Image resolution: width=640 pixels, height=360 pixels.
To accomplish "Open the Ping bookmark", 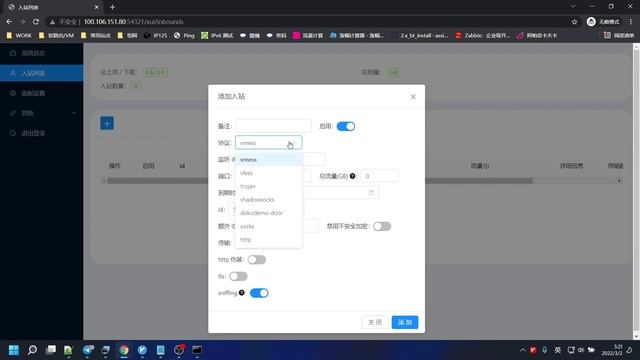I will 184,36.
